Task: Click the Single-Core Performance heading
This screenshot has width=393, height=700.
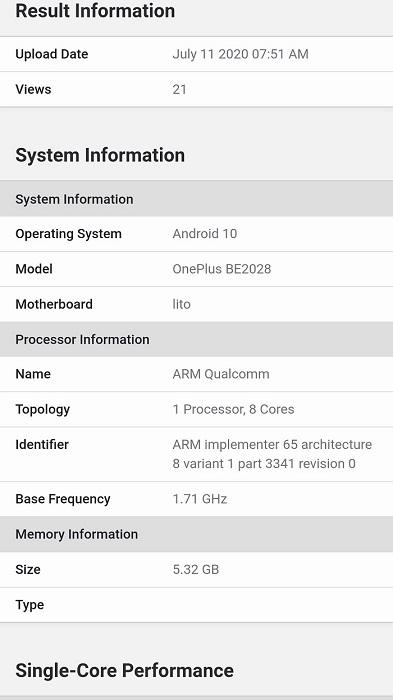Action: (124, 671)
